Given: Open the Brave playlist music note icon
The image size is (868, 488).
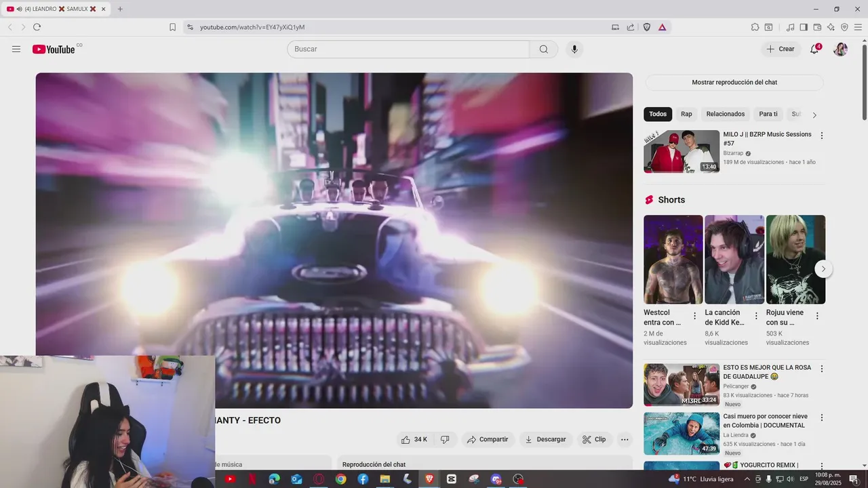Looking at the screenshot, I should click(x=790, y=27).
